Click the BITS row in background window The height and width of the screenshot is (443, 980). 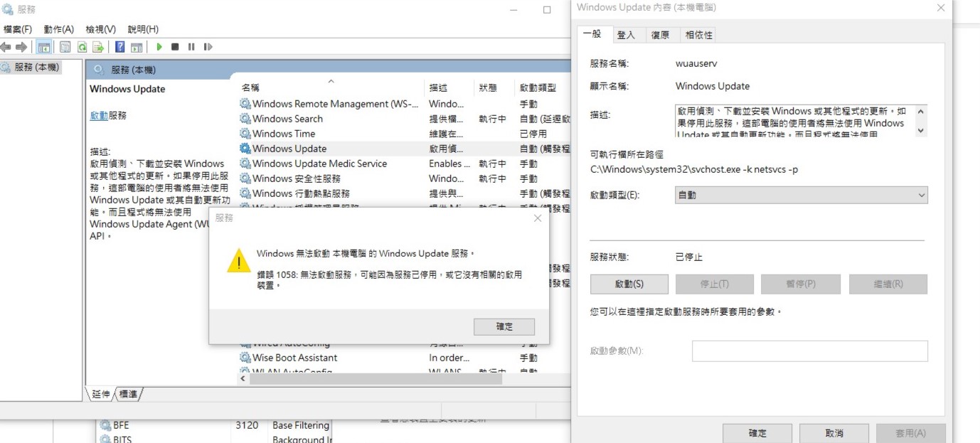(x=213, y=439)
